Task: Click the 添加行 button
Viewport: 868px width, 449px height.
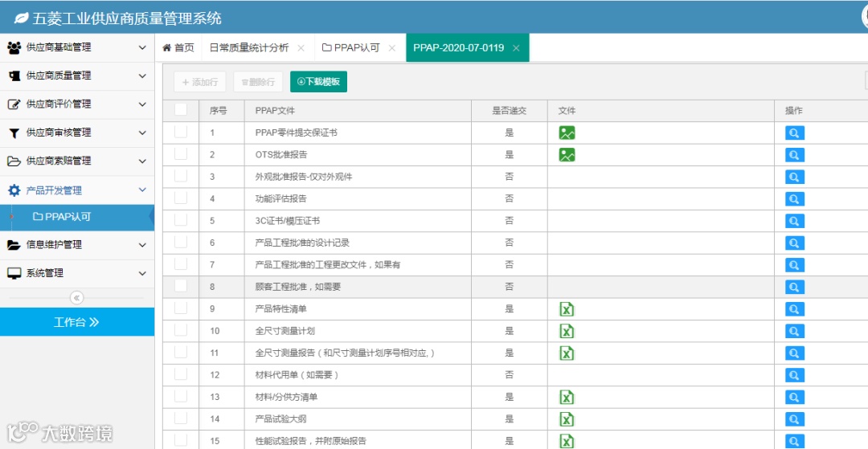Action: coord(200,82)
